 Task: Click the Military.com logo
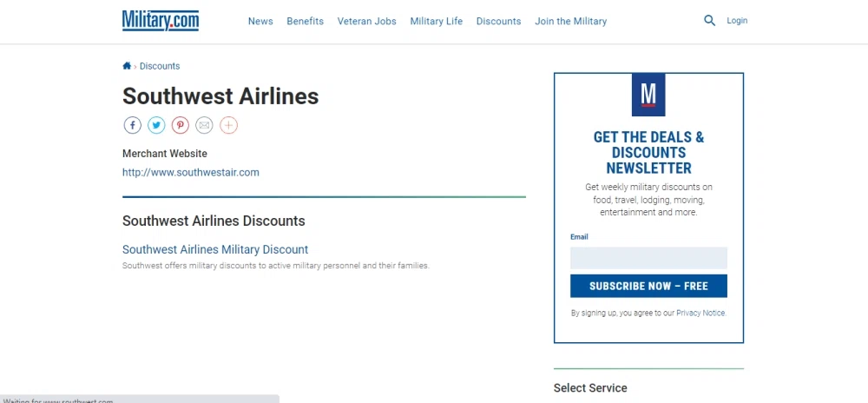click(161, 21)
